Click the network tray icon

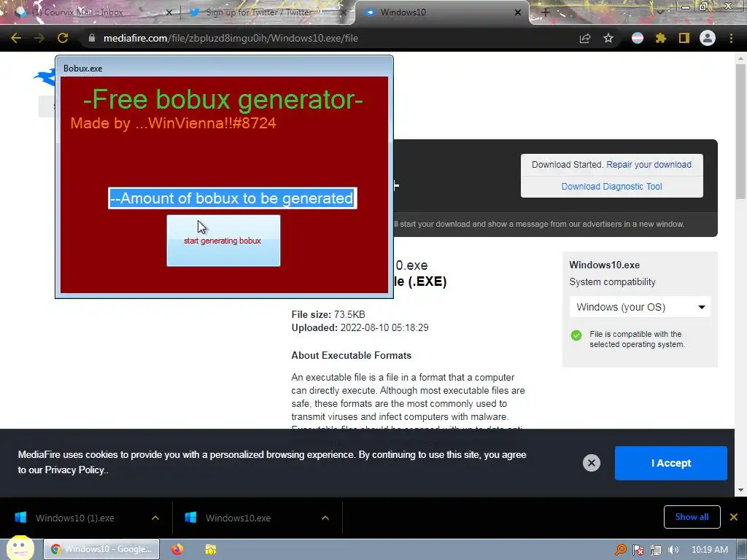click(x=656, y=550)
